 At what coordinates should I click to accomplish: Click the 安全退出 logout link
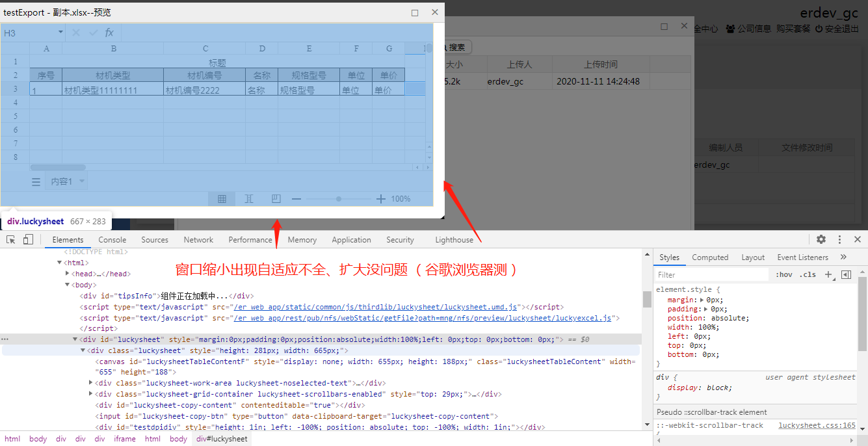837,29
